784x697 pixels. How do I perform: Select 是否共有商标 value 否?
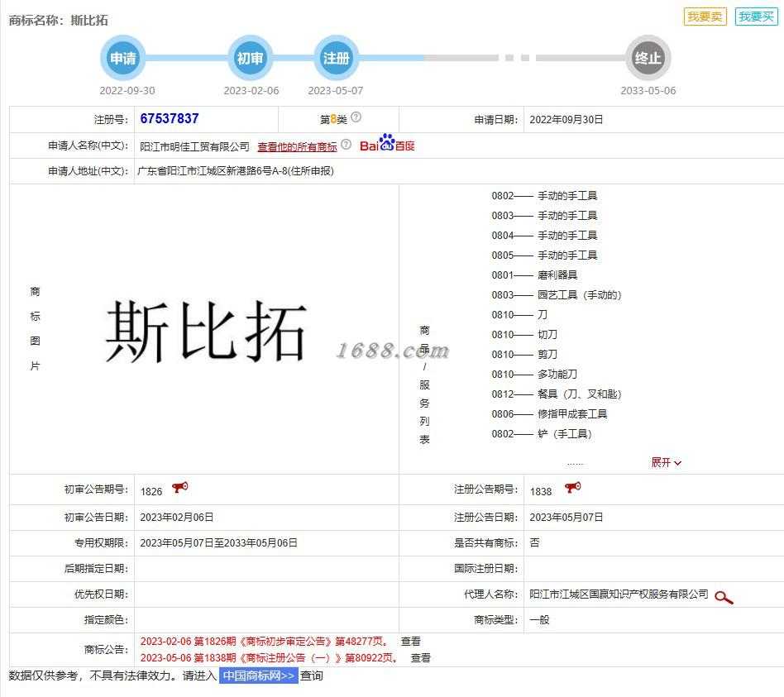pos(534,543)
